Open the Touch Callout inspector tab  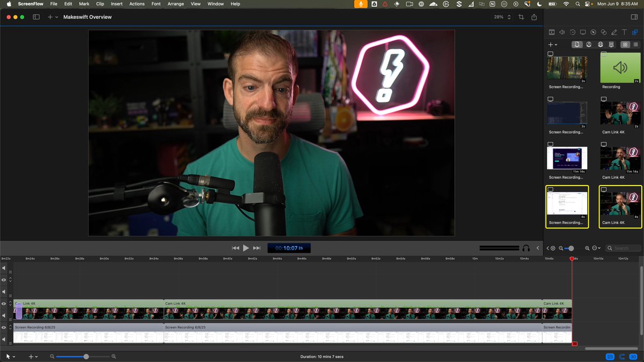point(604,32)
